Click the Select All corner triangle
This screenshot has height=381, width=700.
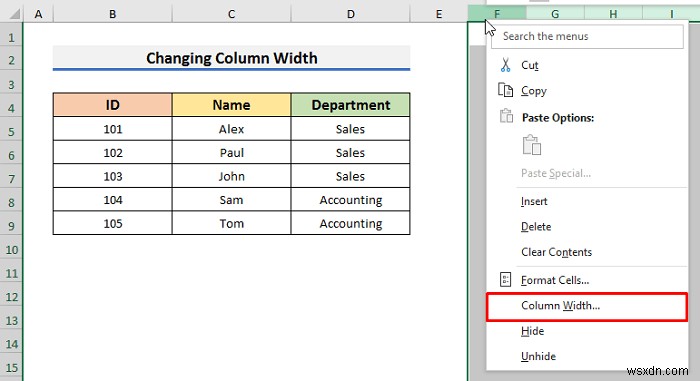(15, 14)
